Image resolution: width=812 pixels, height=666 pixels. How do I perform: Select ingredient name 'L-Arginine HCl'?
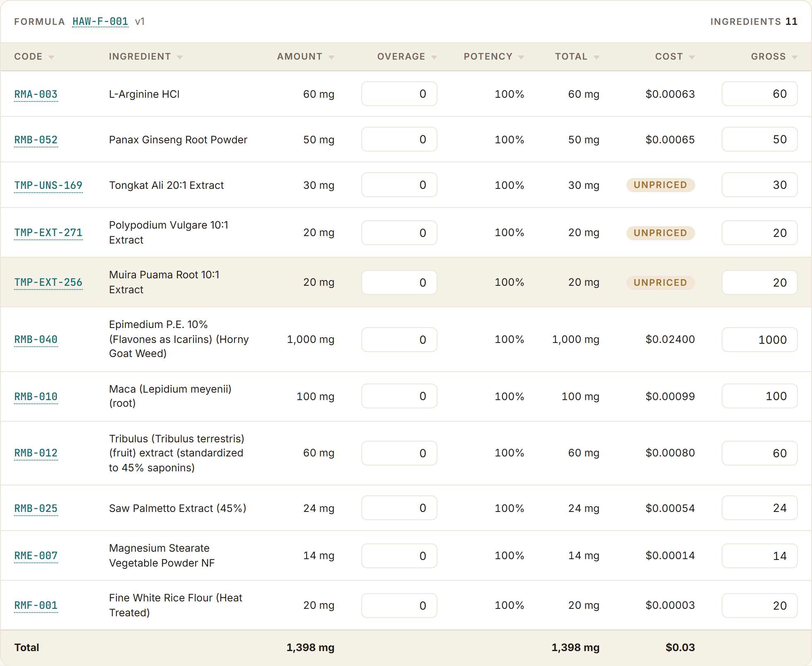(x=144, y=94)
